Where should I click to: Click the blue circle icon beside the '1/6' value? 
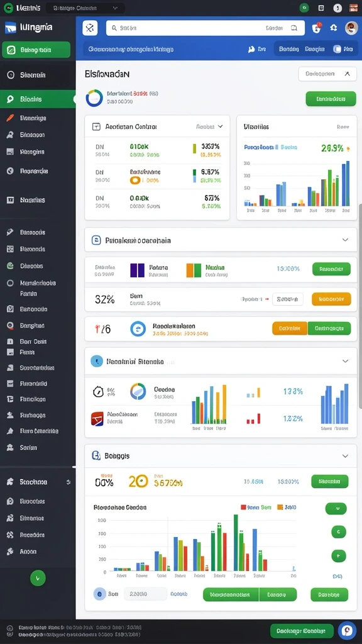point(138,329)
